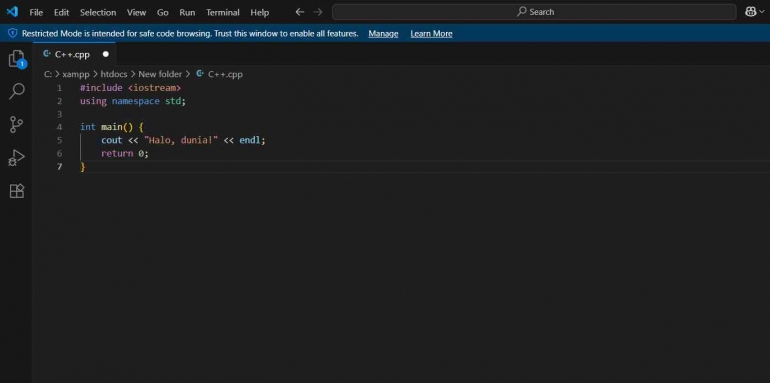Open the Extensions view
The width and height of the screenshot is (770, 383).
pos(17,191)
